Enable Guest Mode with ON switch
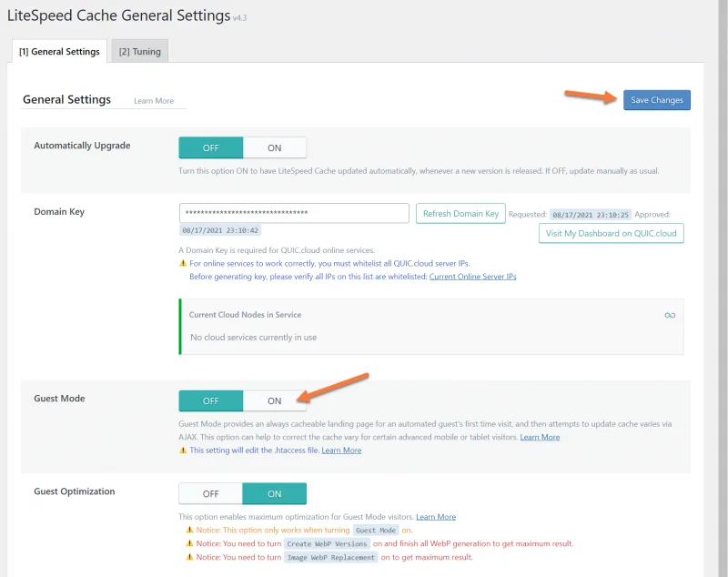Screen dimensions: 728x577 point(274,400)
